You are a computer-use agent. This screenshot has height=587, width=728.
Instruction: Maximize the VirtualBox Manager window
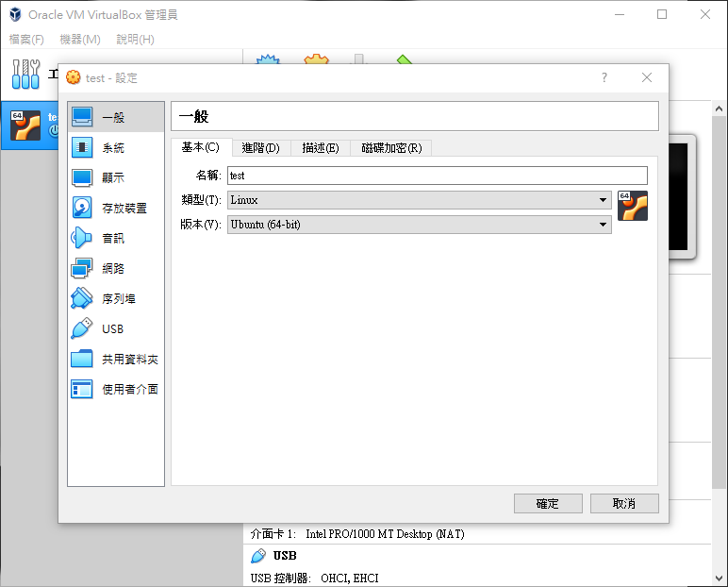662,14
